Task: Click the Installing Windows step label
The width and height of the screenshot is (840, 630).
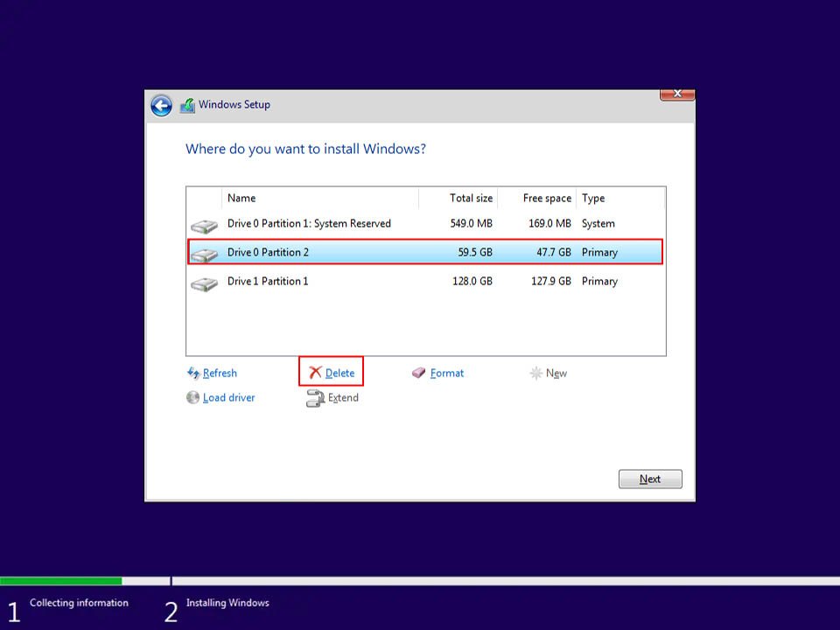Action: [227, 603]
